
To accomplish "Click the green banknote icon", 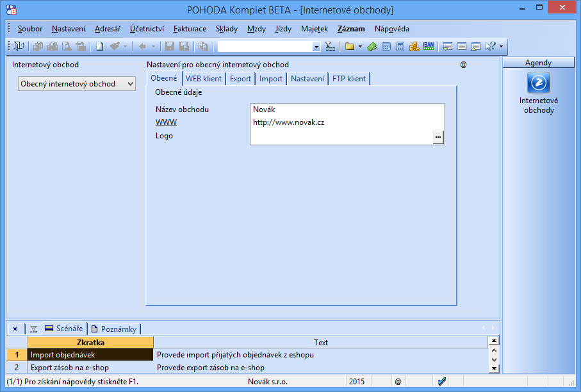I will coord(372,46).
